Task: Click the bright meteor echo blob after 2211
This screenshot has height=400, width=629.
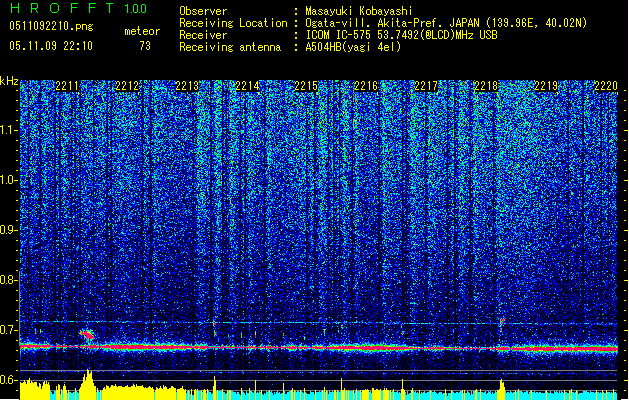Action: tap(87, 334)
